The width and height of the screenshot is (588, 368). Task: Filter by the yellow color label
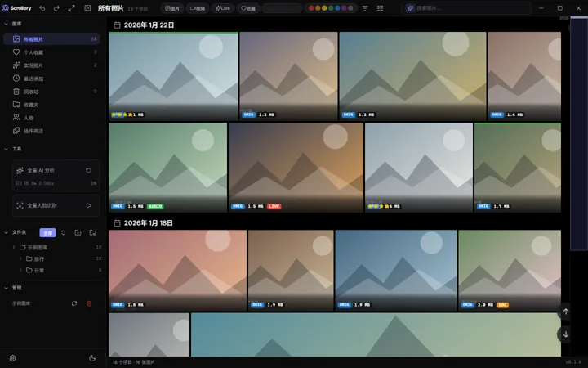click(x=324, y=8)
